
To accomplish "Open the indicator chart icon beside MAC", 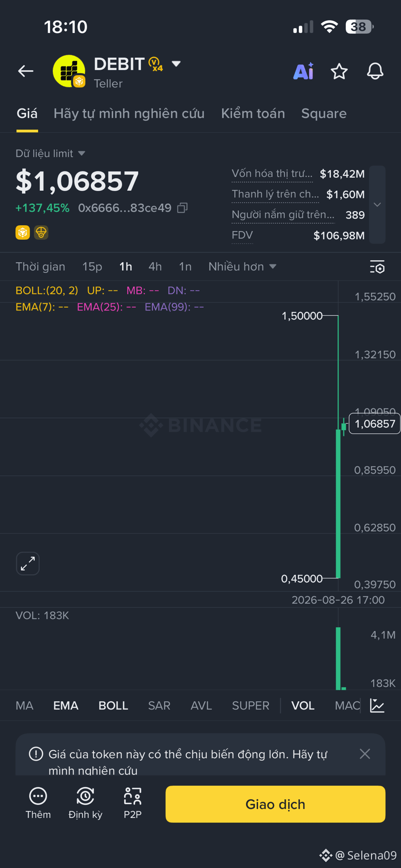I will click(377, 705).
